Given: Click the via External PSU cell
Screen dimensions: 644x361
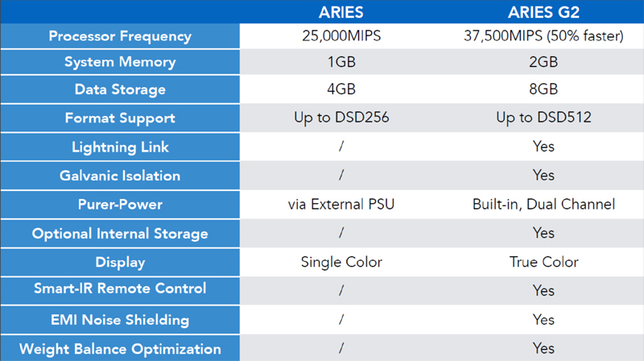Looking at the screenshot, I should 341,205.
